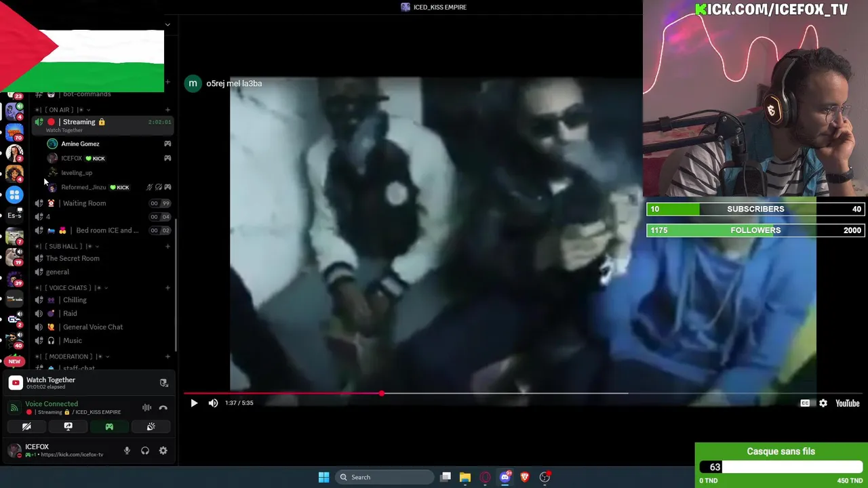Image resolution: width=868 pixels, height=488 pixels.
Task: Click the red playhead marker on timeline
Action: [x=382, y=393]
